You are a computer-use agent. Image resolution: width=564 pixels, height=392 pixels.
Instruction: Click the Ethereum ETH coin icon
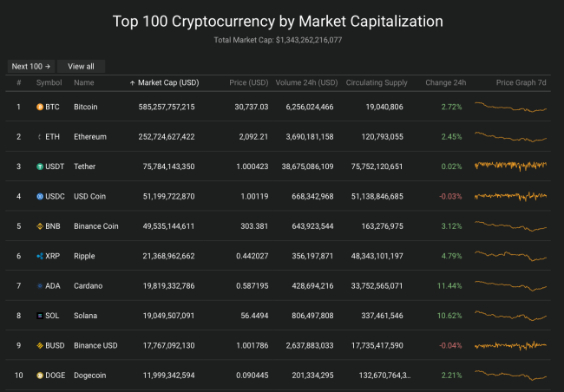pos(40,136)
